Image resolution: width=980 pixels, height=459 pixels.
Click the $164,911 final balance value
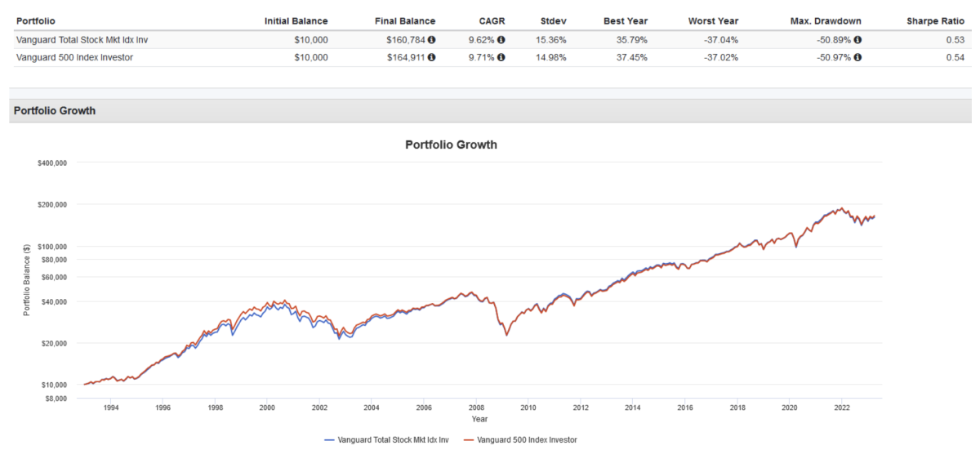pyautogui.click(x=406, y=57)
